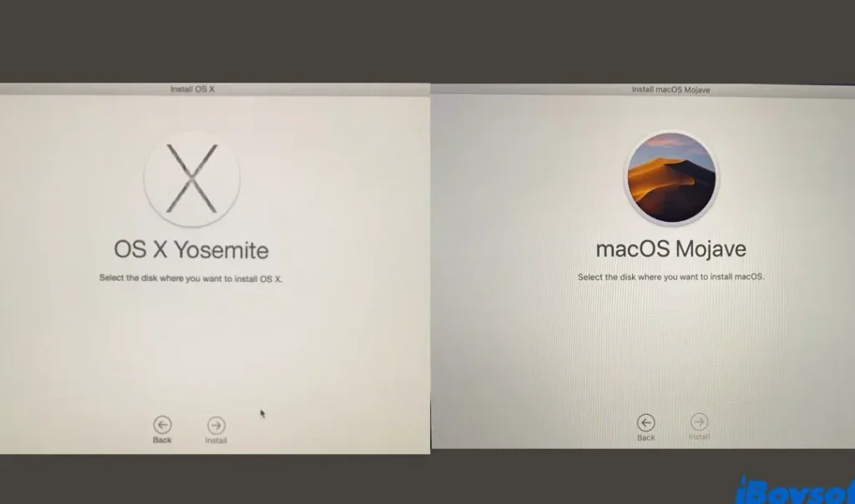Screen dimensions: 855x504
Task: Click the 'Install macOS Mojave' window title
Action: [670, 89]
